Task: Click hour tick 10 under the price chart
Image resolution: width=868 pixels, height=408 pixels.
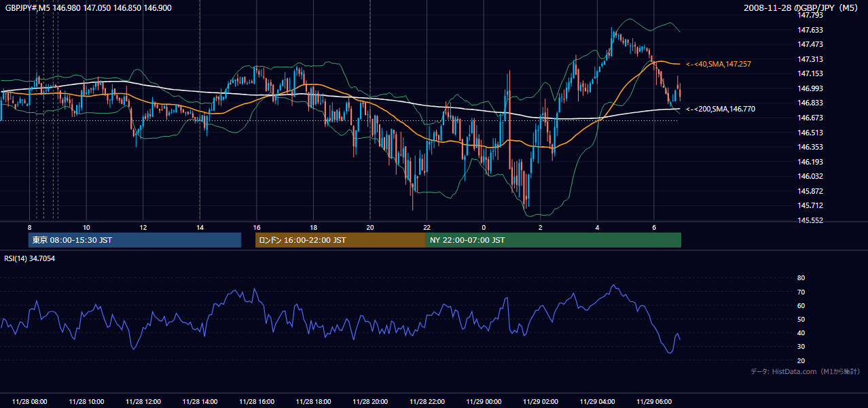Action: point(86,227)
